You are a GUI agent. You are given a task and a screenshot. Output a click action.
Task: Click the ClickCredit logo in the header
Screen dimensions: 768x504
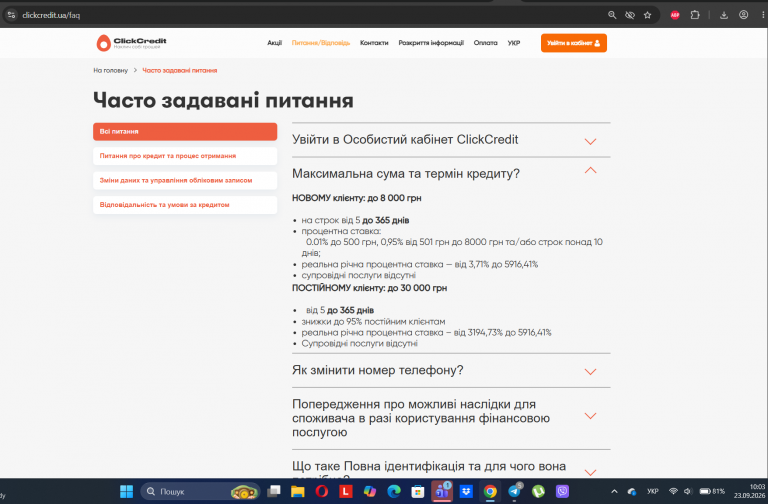point(131,43)
